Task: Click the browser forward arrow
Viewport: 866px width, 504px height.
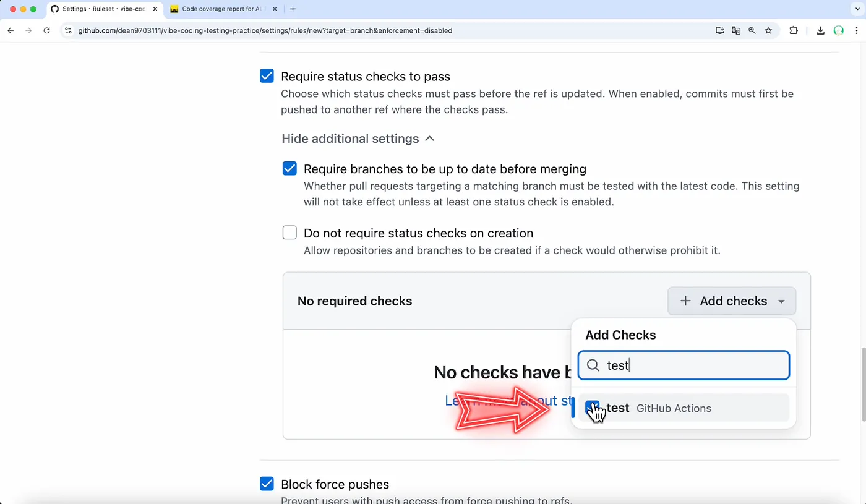Action: click(28, 30)
